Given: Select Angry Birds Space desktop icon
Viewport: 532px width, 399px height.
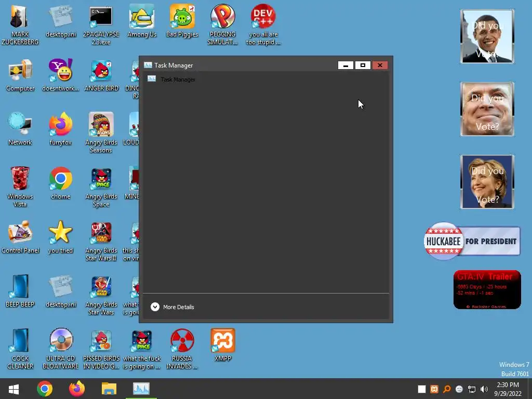Looking at the screenshot, I should [101, 187].
